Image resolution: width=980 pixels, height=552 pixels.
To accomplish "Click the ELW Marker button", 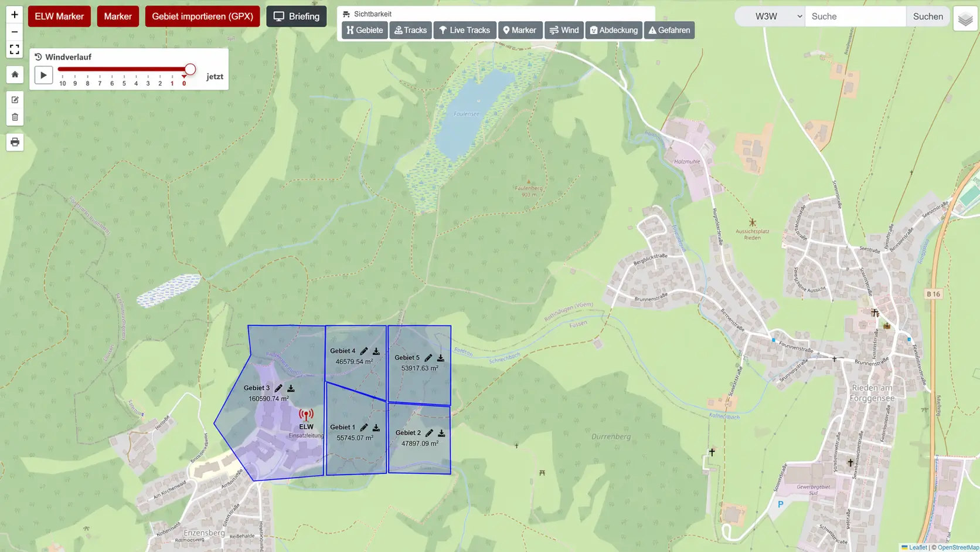I will (59, 16).
